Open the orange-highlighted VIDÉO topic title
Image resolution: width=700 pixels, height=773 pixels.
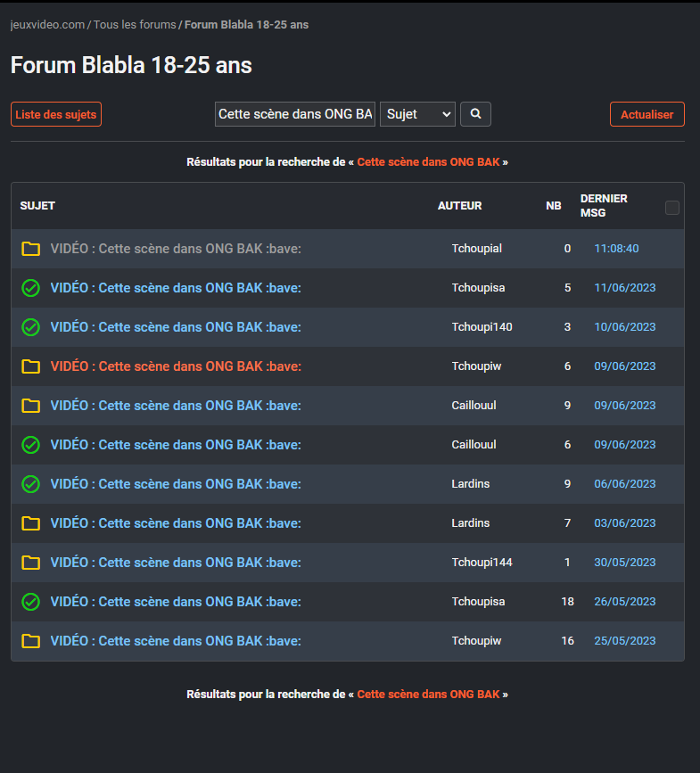coord(176,366)
